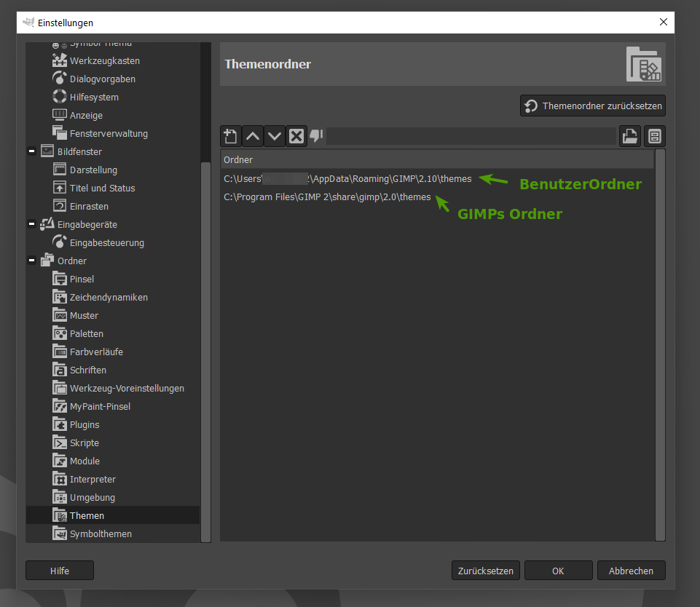This screenshot has width=700, height=607.
Task: Click the Titel und Status icon
Action: point(60,188)
